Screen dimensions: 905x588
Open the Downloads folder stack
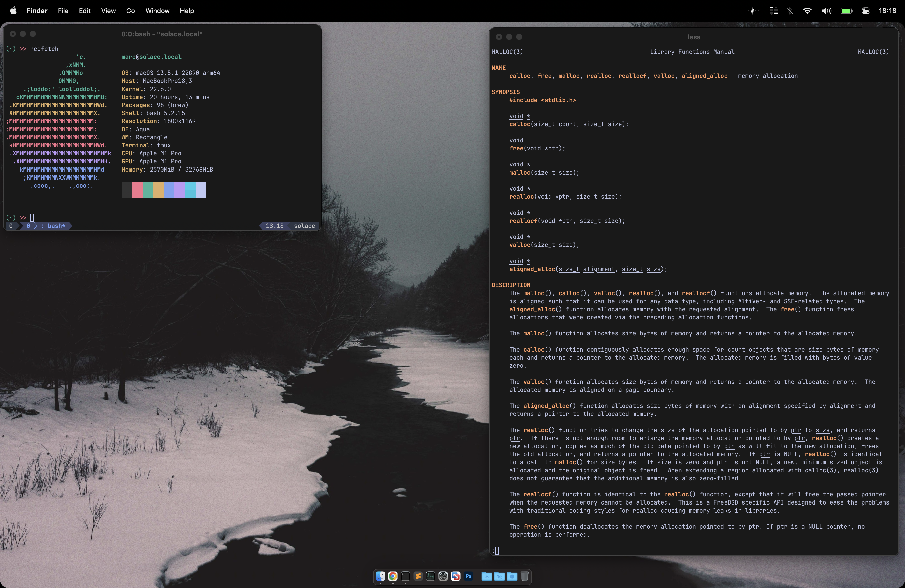click(x=512, y=576)
